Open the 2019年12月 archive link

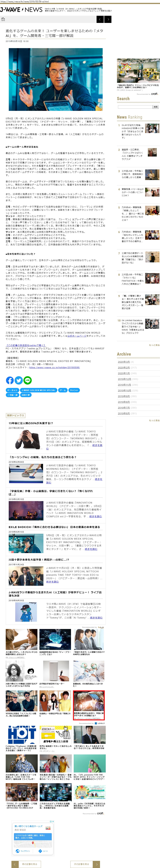pos(124,379)
